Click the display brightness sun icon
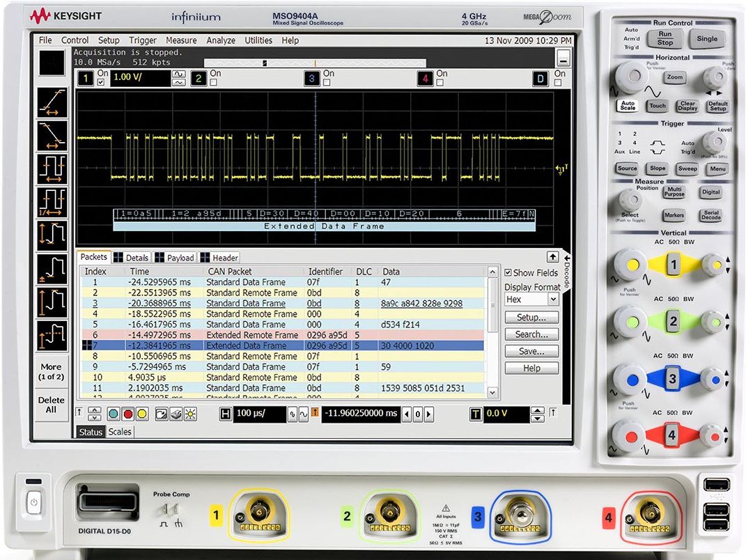Viewport: 748px width, 560px height. click(x=190, y=414)
